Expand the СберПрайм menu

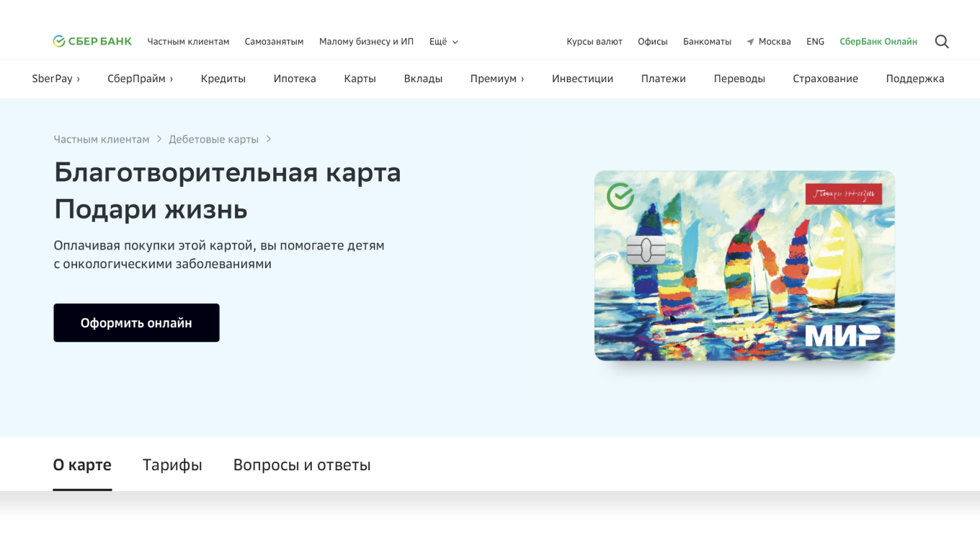click(140, 79)
